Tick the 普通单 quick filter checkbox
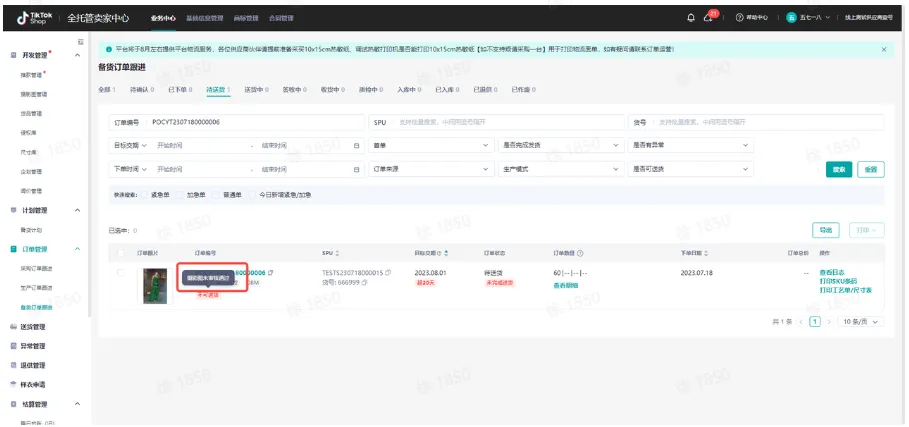Screen dimensions: 909x427 [x=216, y=195]
